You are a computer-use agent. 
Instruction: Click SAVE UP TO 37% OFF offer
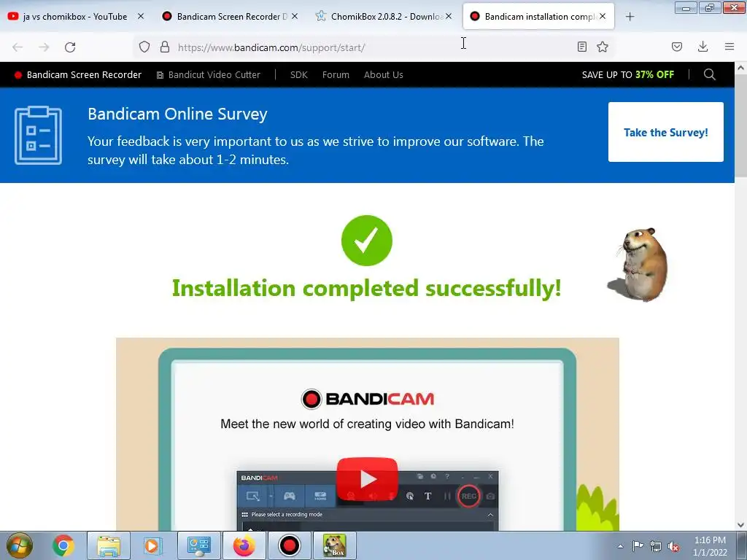628,75
